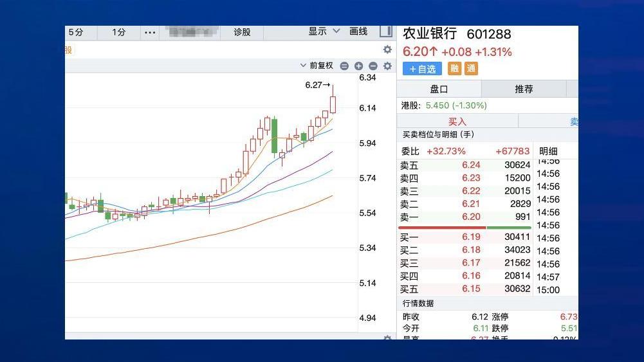The image size is (644, 362).
Task: Expand the 前复权 adjustment dropdown
Action: click(317, 66)
